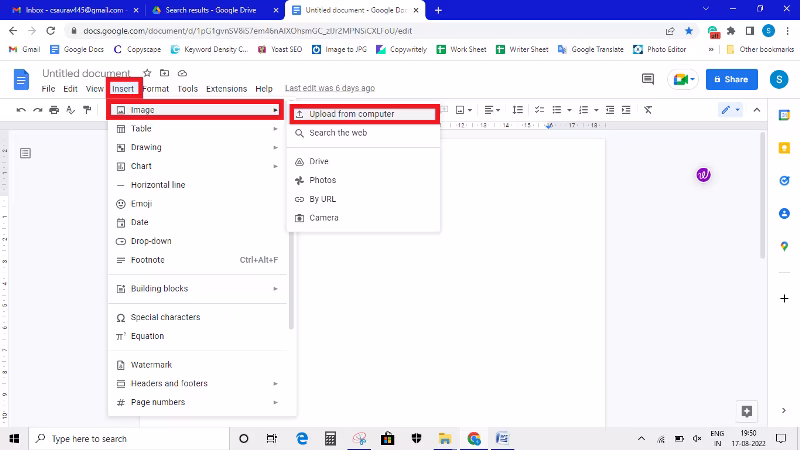
Task: Click the Undo icon in the toolbar
Action: [21, 110]
